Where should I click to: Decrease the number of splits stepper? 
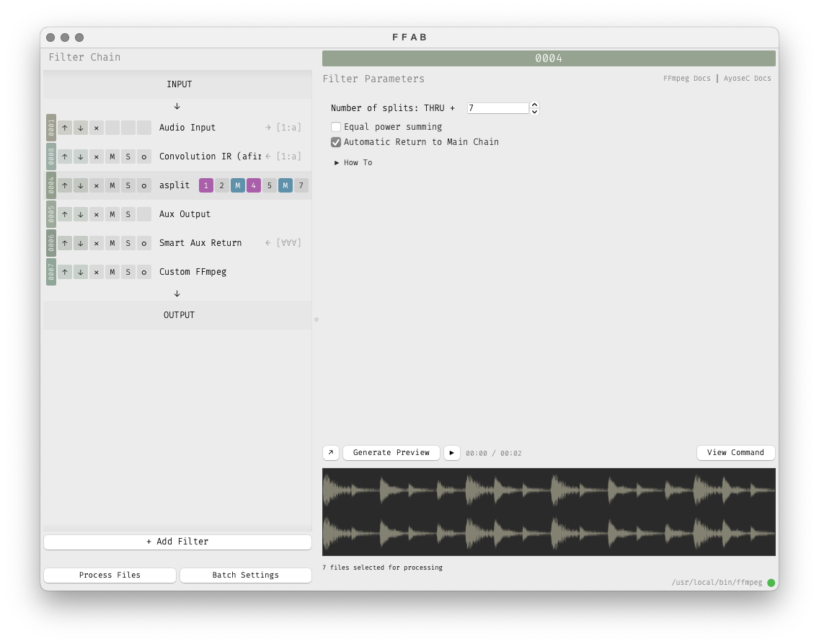[534, 112]
